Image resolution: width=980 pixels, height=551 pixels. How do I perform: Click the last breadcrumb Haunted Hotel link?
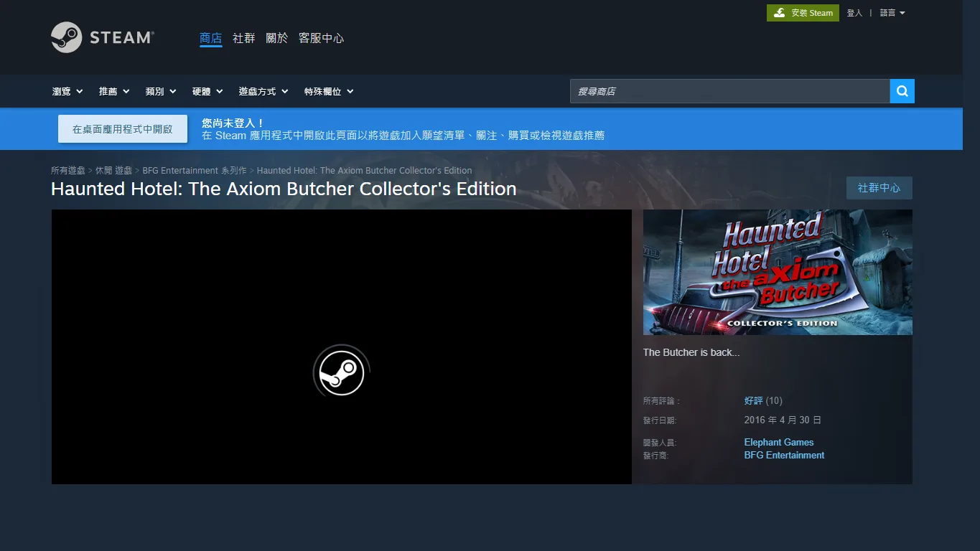(364, 171)
